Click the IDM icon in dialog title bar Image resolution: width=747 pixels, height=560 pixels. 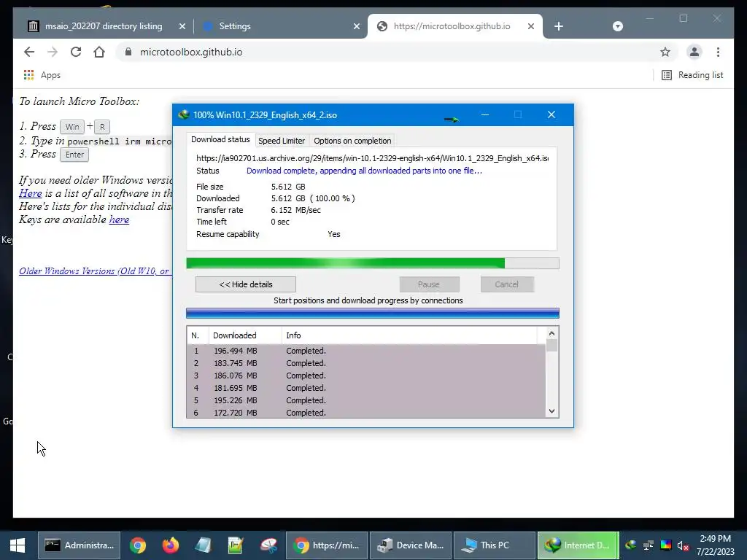pyautogui.click(x=183, y=114)
